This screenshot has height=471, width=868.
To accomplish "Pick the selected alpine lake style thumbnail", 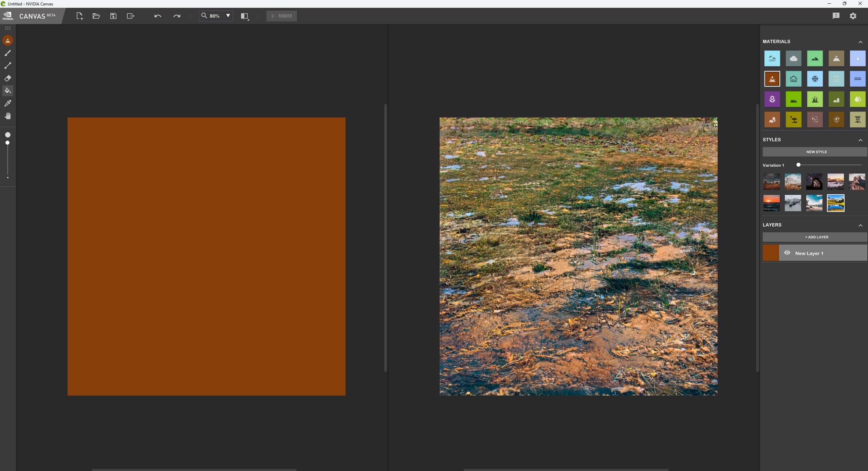I will (x=836, y=203).
